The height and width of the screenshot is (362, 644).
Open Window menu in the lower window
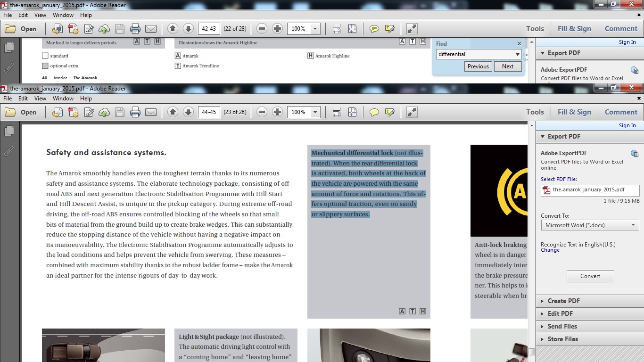(63, 99)
